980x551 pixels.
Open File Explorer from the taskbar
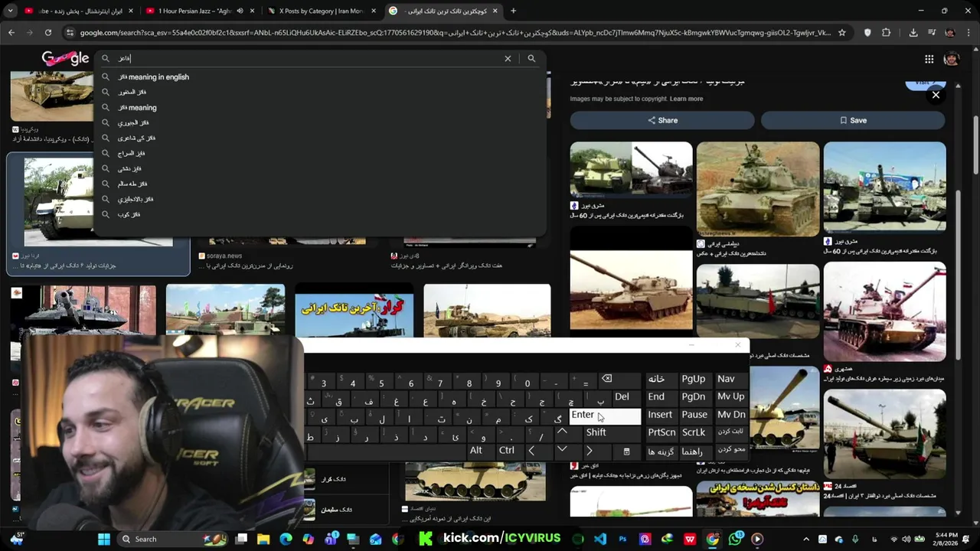pos(263,539)
